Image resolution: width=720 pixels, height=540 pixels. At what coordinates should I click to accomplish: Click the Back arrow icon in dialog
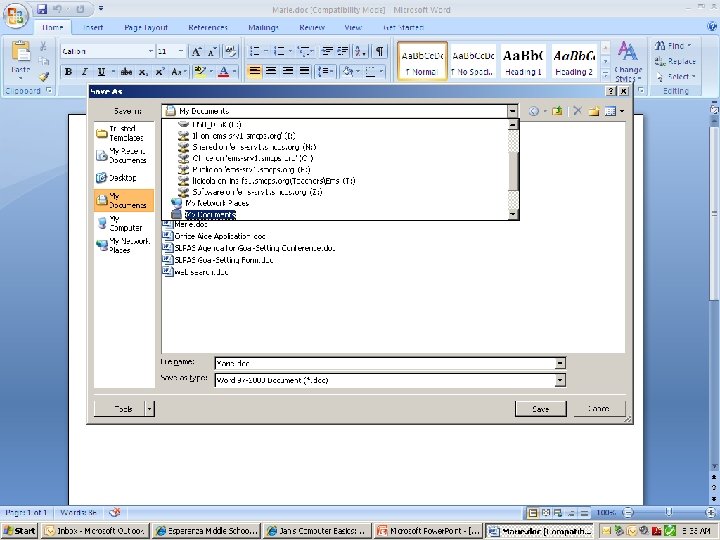tap(534, 111)
